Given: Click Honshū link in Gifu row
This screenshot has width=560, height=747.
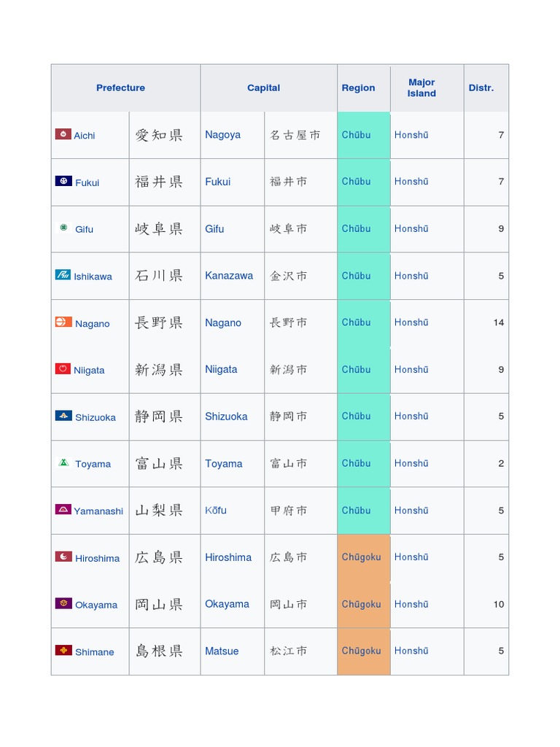Looking at the screenshot, I should click(411, 228).
